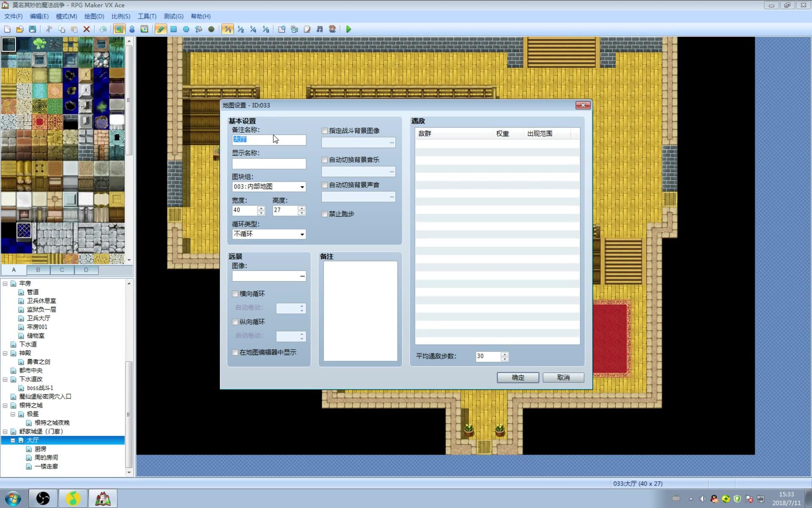Open the Sound Test music note icon
This screenshot has width=812, height=508.
320,29
